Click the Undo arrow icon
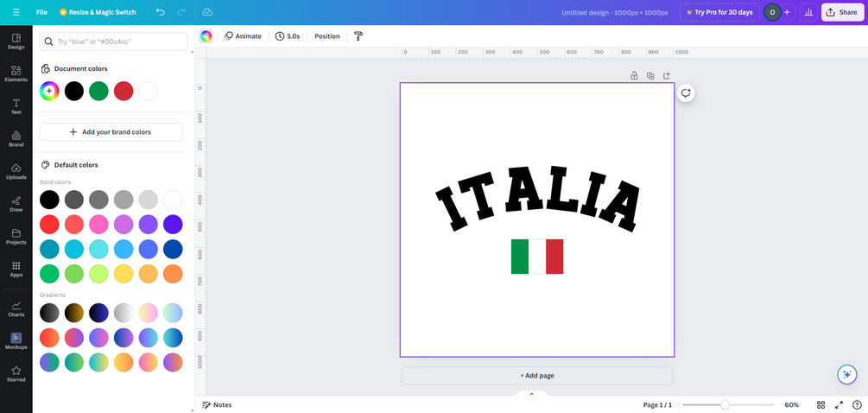The width and height of the screenshot is (868, 413). click(x=161, y=12)
